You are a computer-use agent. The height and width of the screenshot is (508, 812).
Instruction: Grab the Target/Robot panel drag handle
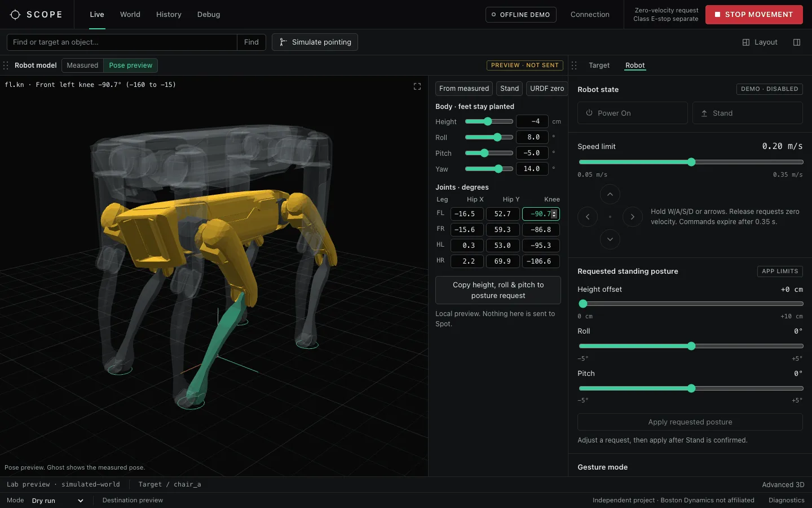coord(574,65)
